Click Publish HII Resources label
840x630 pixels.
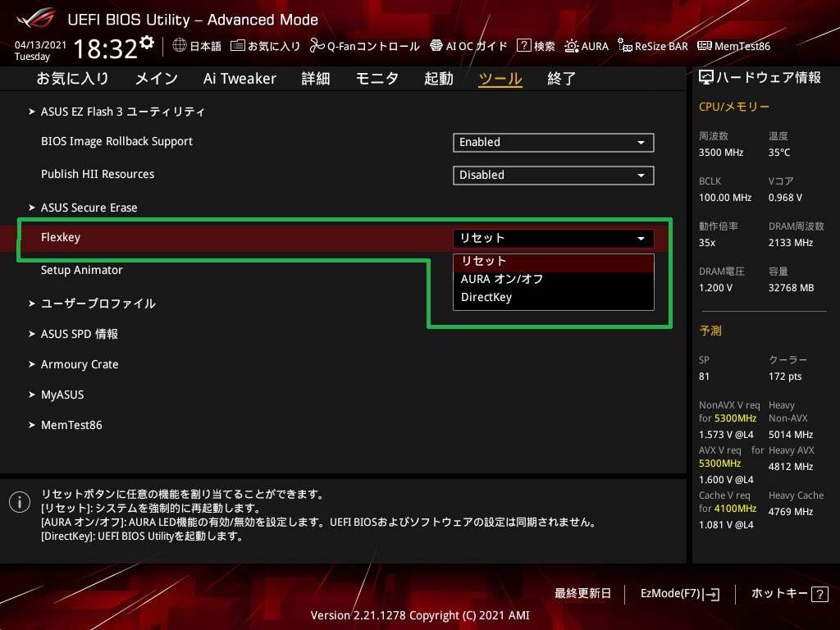[x=98, y=174]
